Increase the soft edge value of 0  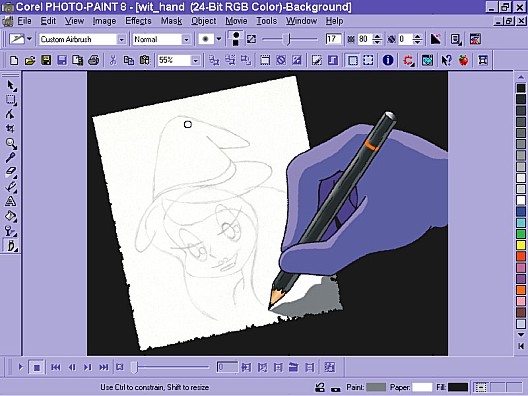tap(418, 36)
